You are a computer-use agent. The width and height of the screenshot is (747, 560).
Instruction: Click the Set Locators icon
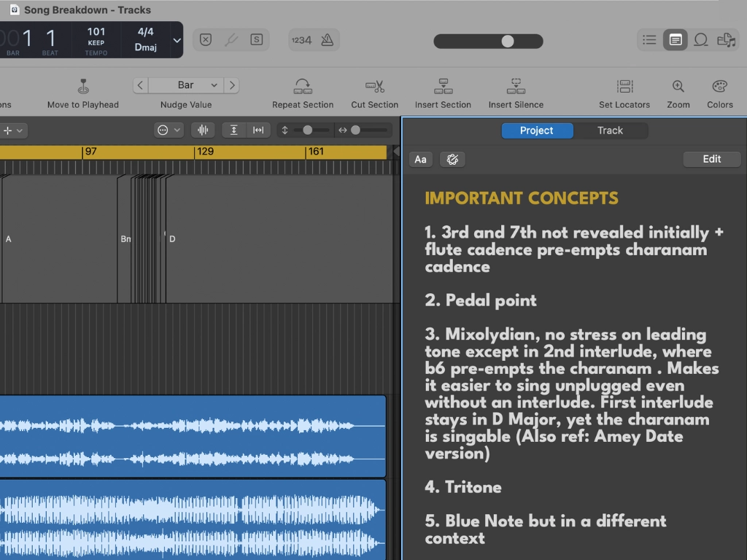(624, 86)
